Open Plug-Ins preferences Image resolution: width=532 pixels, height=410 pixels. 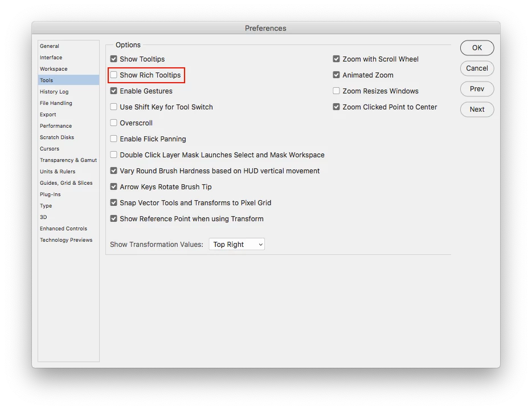(68, 194)
